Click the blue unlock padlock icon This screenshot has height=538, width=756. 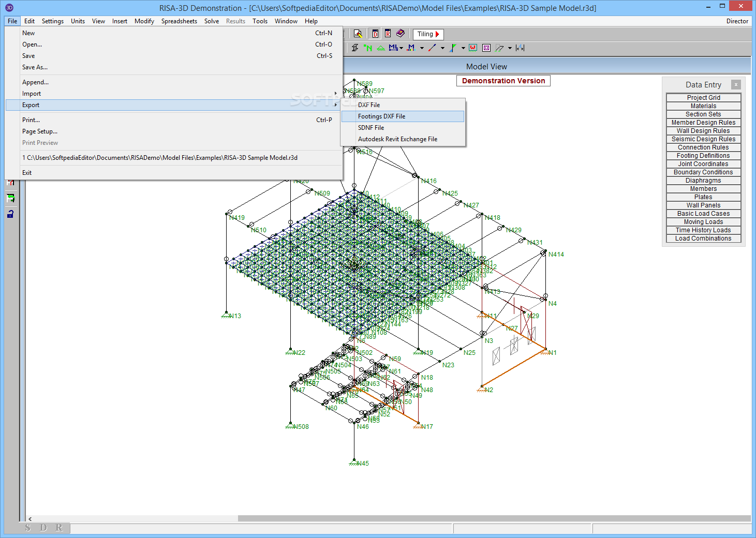10,214
